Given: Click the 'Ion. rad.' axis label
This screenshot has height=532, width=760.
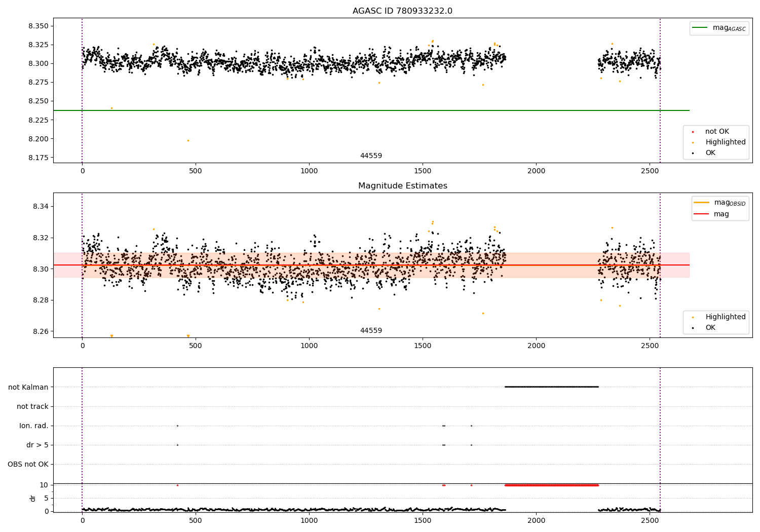Looking at the screenshot, I should point(34,426).
